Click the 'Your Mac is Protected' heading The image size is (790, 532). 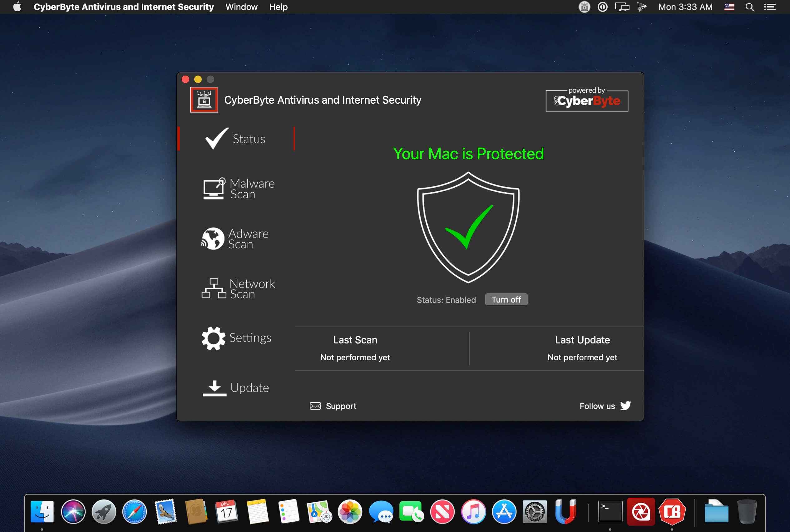(x=468, y=154)
